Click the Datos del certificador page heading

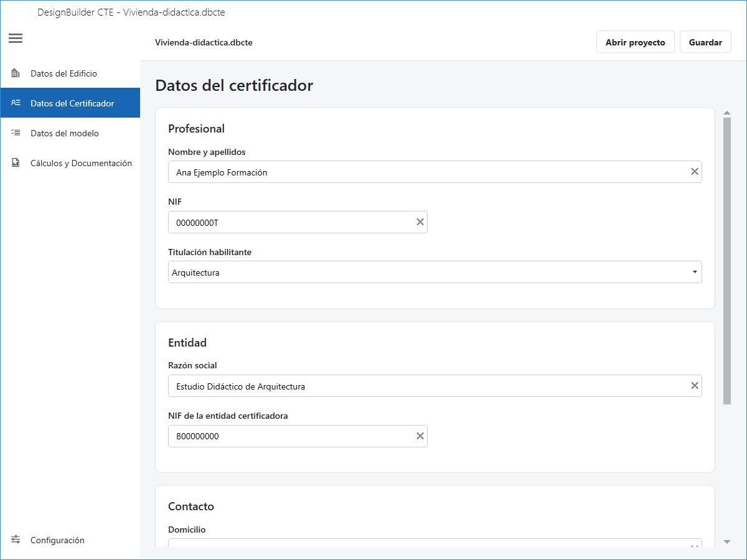pos(234,85)
